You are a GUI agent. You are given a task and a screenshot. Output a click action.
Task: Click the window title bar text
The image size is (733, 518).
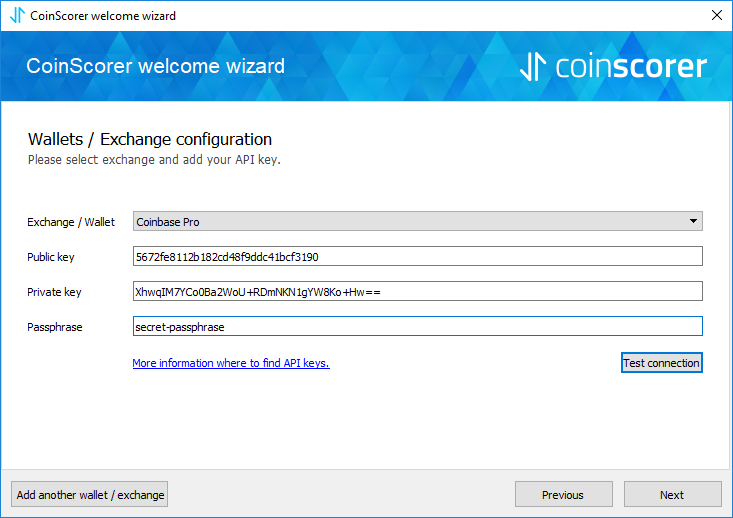103,16
